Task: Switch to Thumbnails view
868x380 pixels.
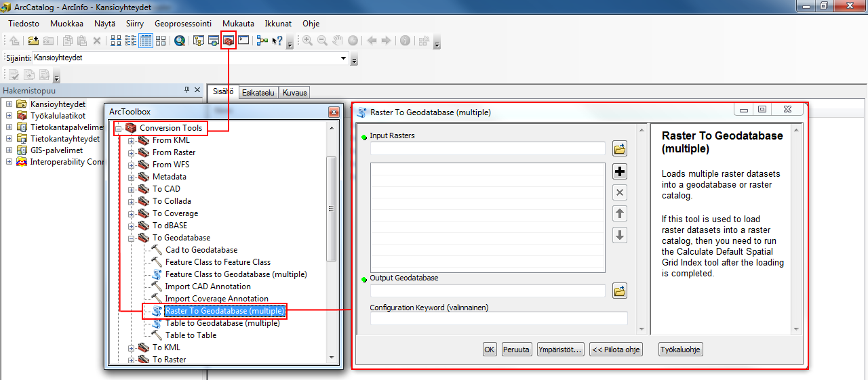Action: click(x=161, y=41)
